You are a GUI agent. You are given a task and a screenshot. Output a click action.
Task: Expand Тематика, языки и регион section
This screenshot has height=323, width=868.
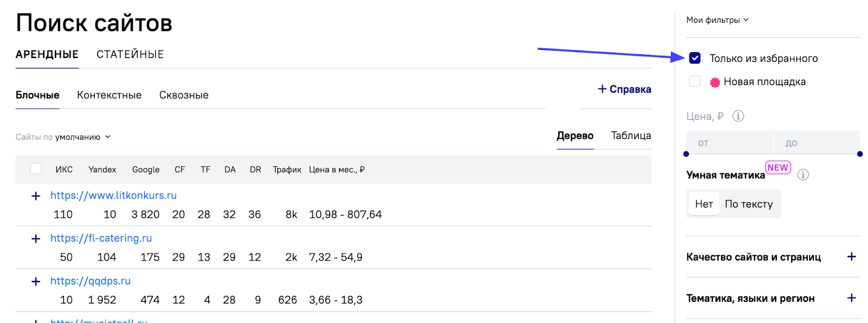coord(851,298)
